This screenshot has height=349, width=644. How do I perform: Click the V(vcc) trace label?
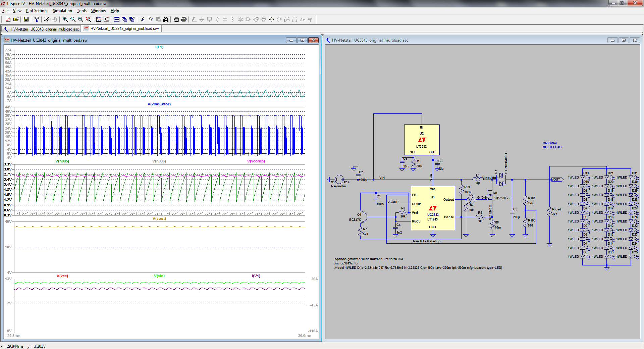[62, 276]
